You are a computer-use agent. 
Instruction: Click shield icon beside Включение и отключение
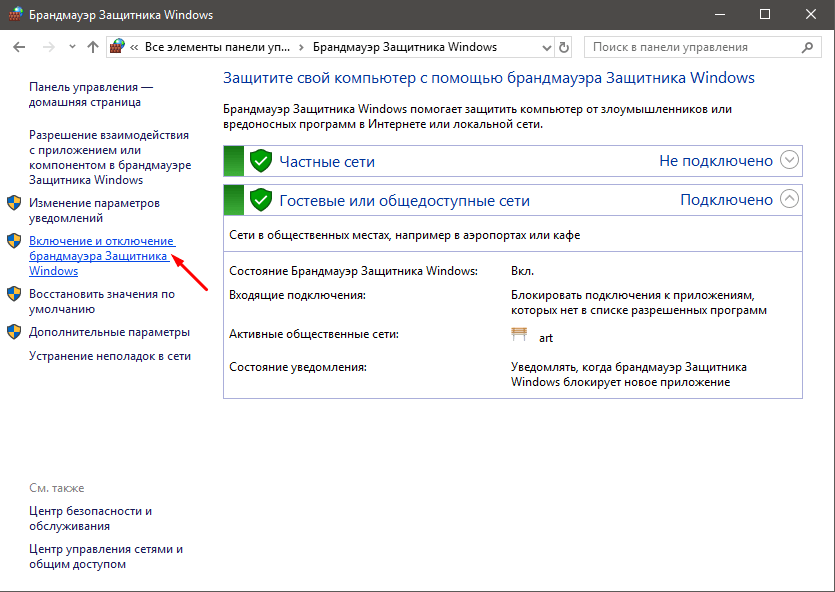14,241
